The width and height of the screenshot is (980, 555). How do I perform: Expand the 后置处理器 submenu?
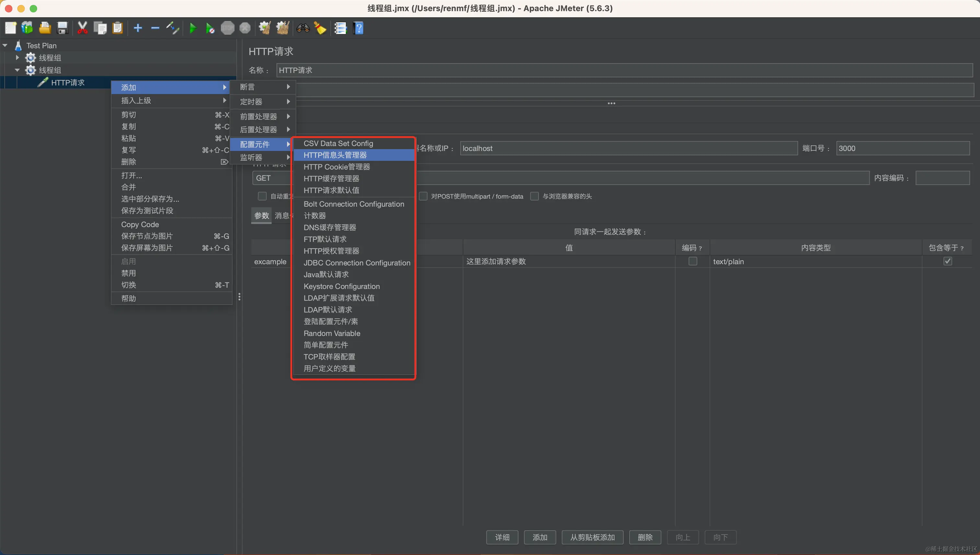coord(262,130)
